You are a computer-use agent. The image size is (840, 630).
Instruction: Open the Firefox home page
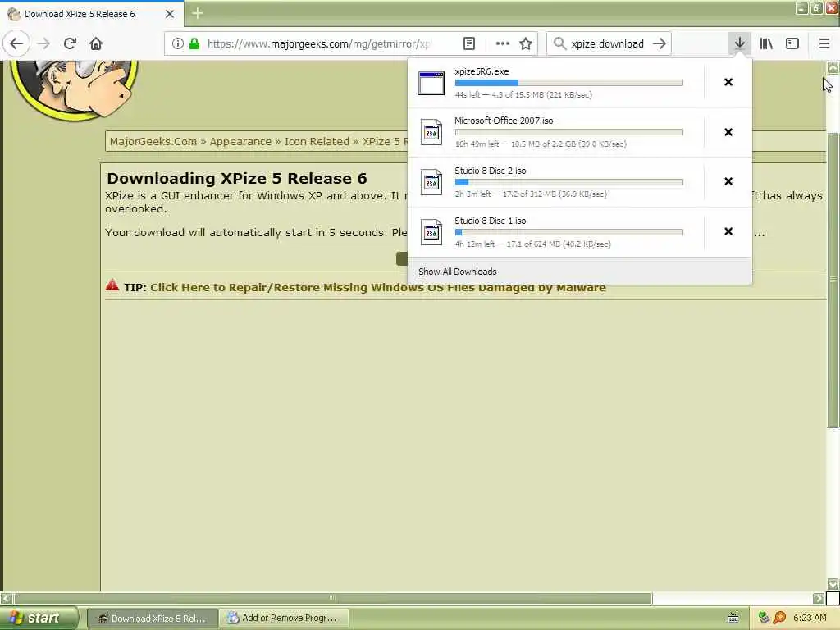96,43
